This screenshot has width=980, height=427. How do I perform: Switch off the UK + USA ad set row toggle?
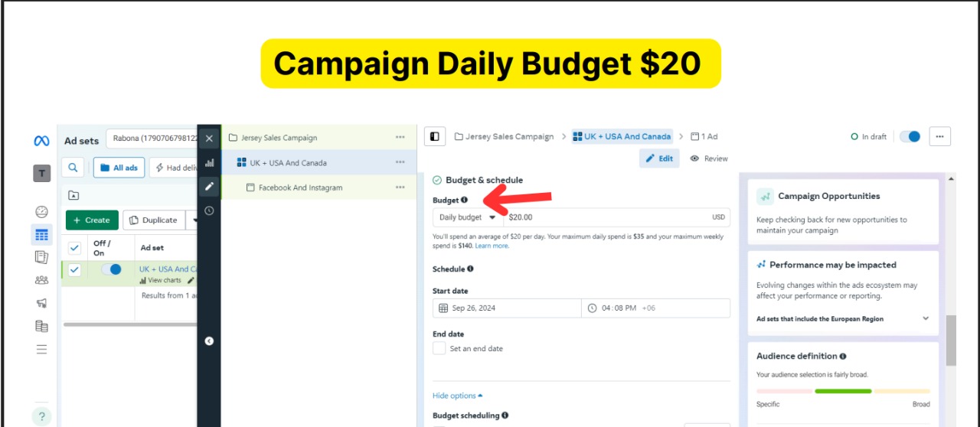[111, 269]
